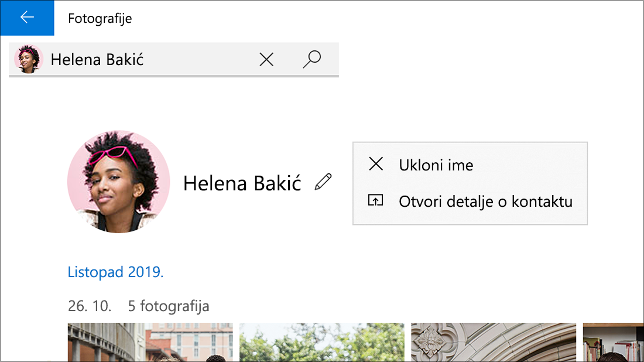
Task: Open the third photo with stone arch
Action: click(494, 342)
